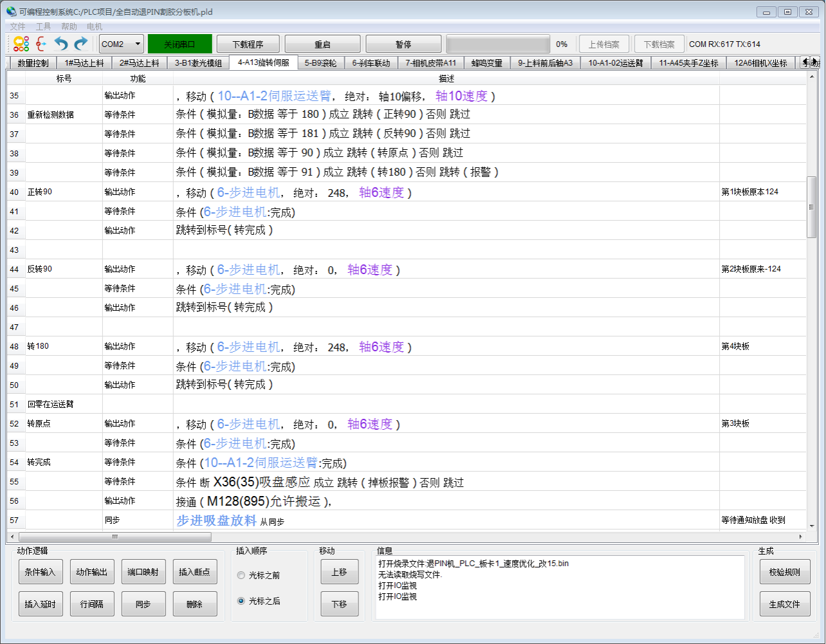Click the 动作输出 button
Viewport: 826px width, 644px height.
click(92, 572)
